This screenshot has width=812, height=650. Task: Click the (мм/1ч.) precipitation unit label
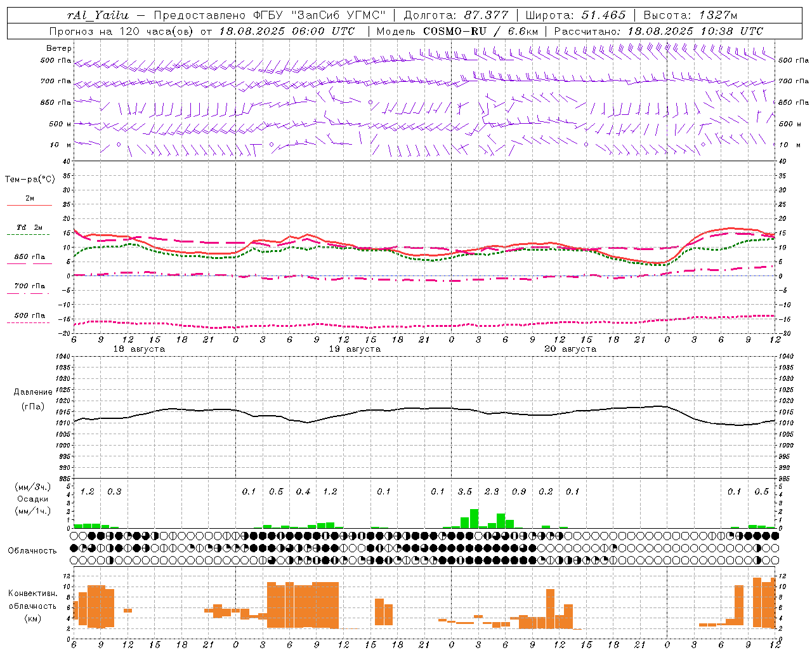[32, 511]
